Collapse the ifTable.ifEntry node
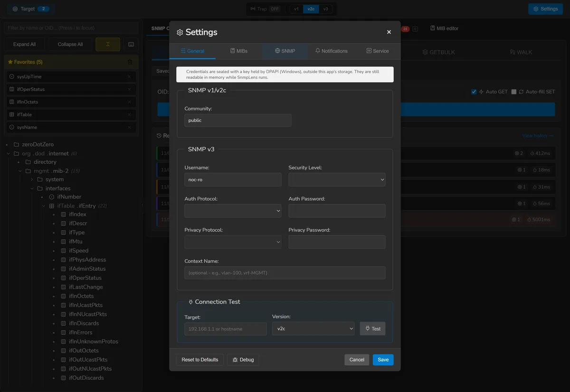This screenshot has width=570, height=392. click(44, 206)
